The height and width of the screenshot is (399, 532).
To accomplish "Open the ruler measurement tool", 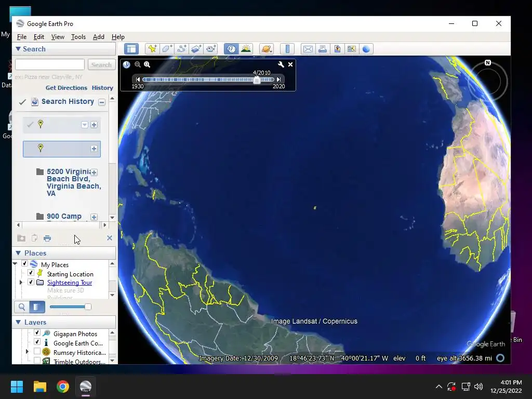I will click(x=287, y=49).
